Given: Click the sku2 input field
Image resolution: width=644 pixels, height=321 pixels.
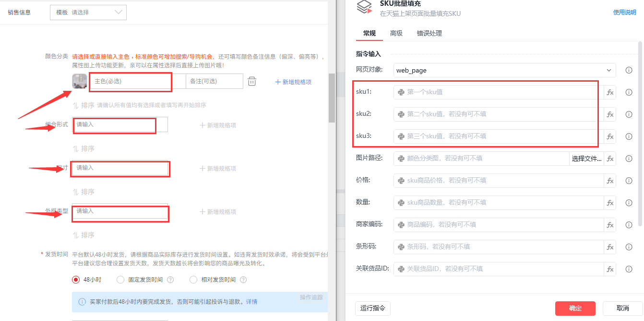Looking at the screenshot, I should 498,114.
